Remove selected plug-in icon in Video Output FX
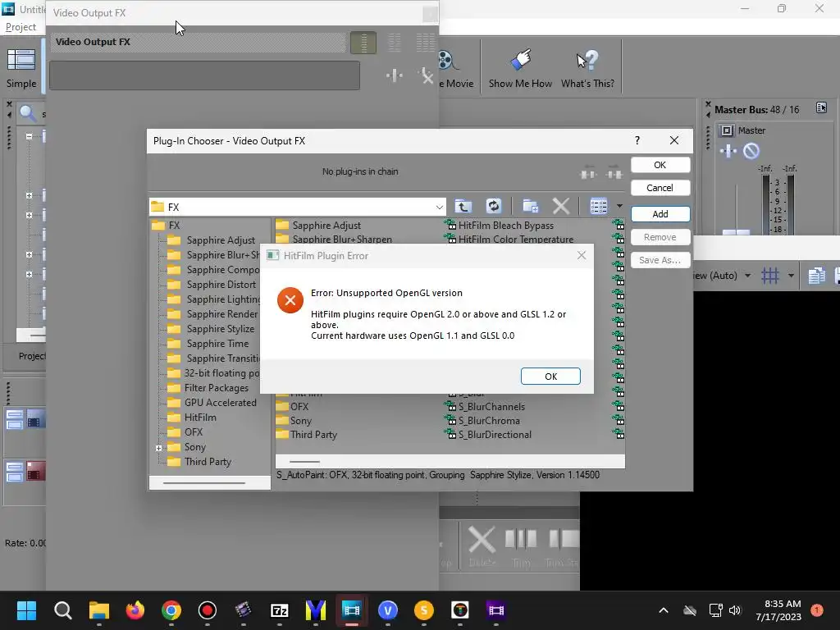This screenshot has height=630, width=840. pos(426,75)
